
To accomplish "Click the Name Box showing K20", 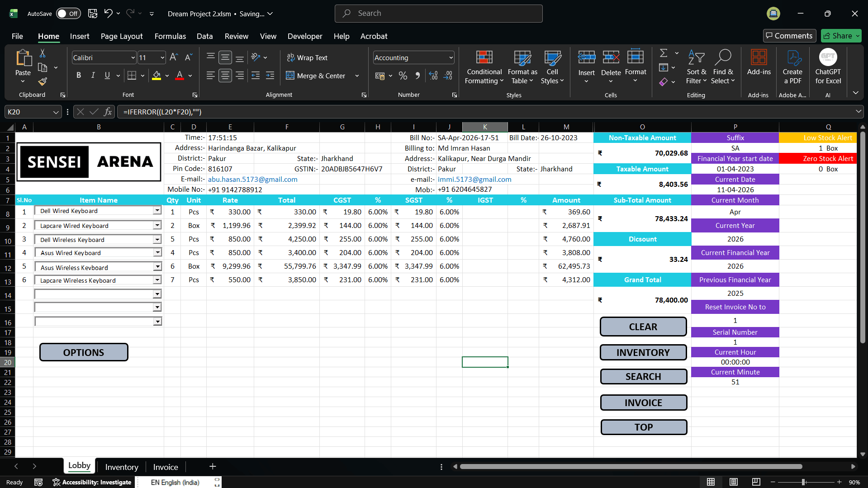I will [33, 112].
